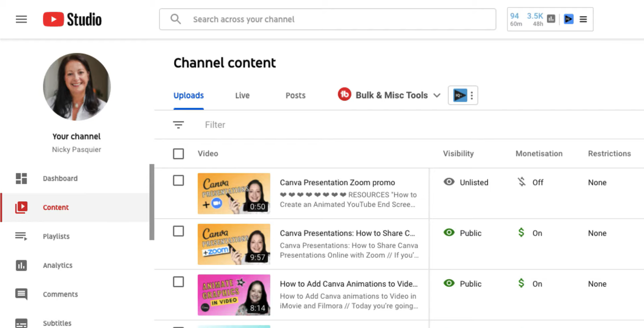Open thumbnail of Animate Graphics 8:14 video
The image size is (644, 328).
[x=233, y=295]
